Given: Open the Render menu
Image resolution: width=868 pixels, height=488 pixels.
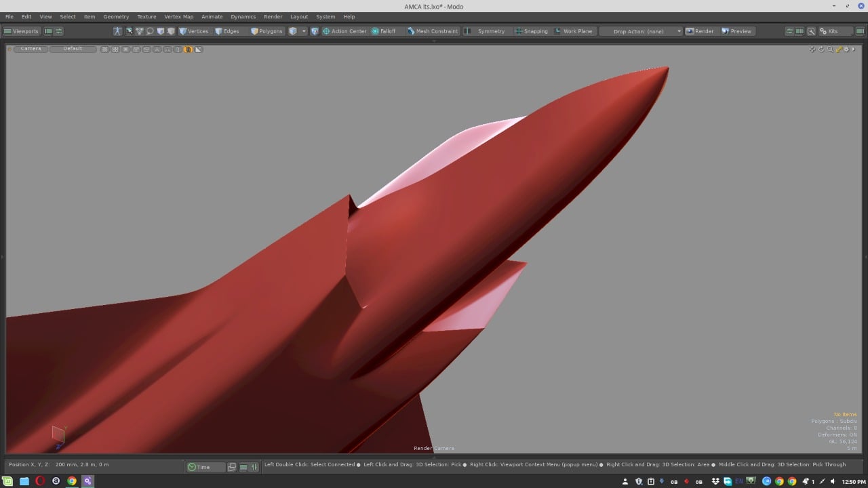Looking at the screenshot, I should tap(273, 16).
